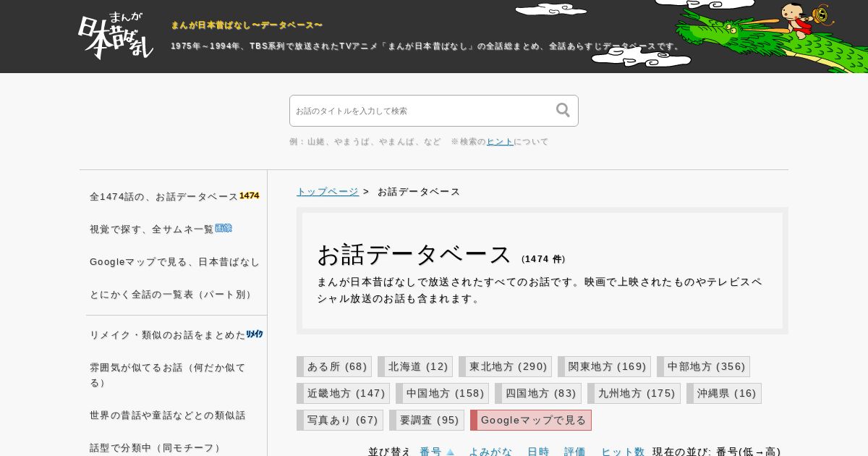Click the red Googleマップで見る button

[531, 420]
